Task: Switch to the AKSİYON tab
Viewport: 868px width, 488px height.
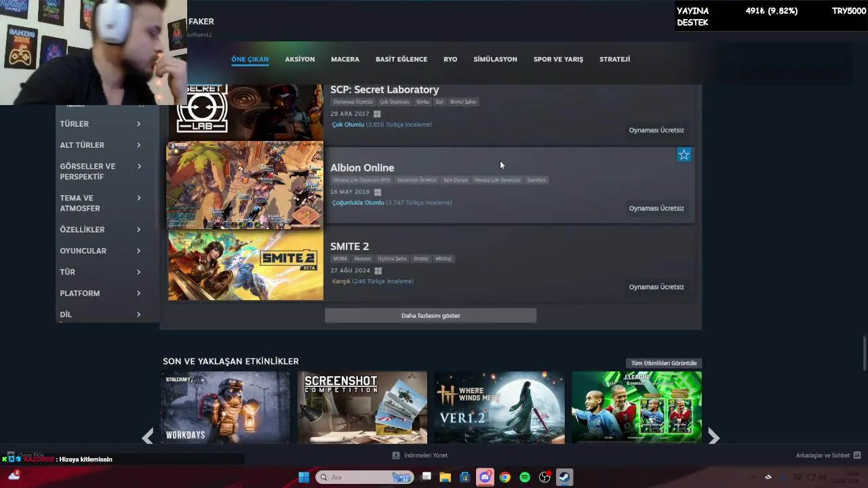Action: pyautogui.click(x=300, y=59)
